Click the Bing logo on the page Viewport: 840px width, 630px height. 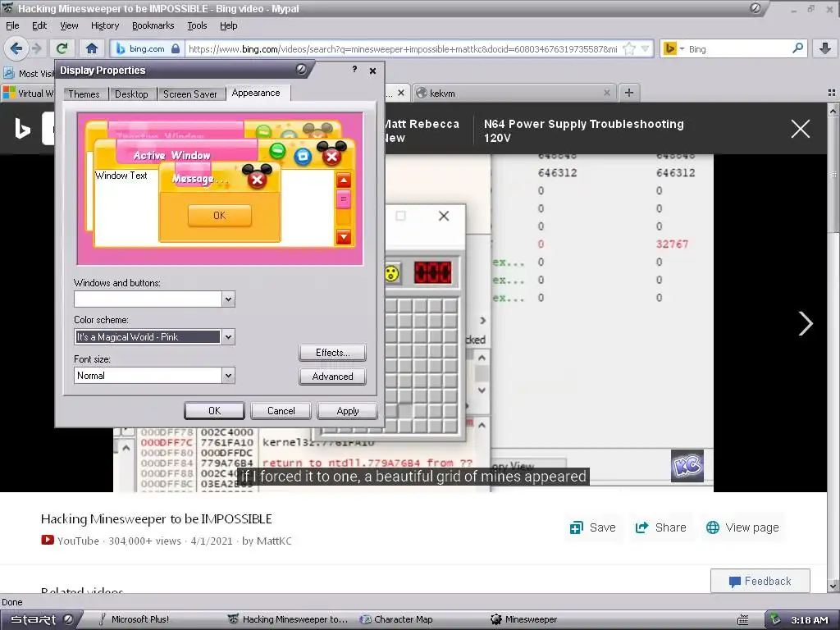coord(22,129)
